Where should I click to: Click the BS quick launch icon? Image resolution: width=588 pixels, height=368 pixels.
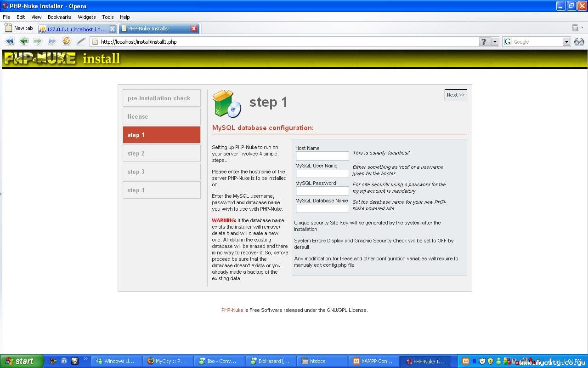[x=64, y=361]
